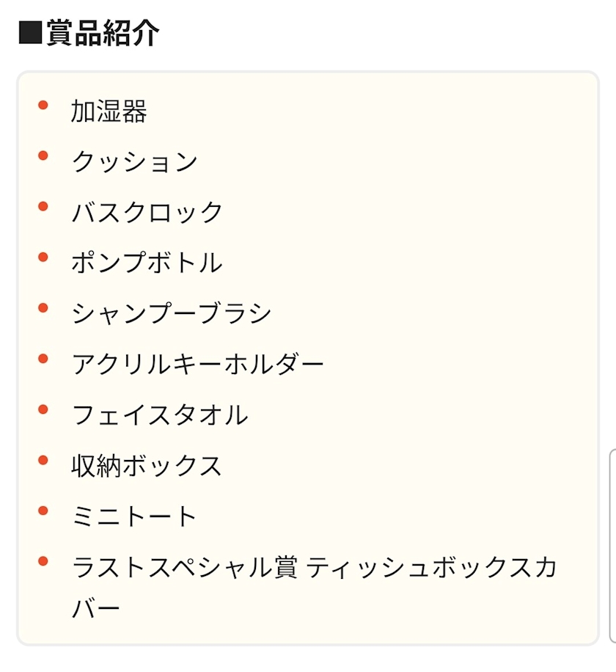The width and height of the screenshot is (616, 672).
Task: Select the ポンプボトル list item
Action: 147,263
